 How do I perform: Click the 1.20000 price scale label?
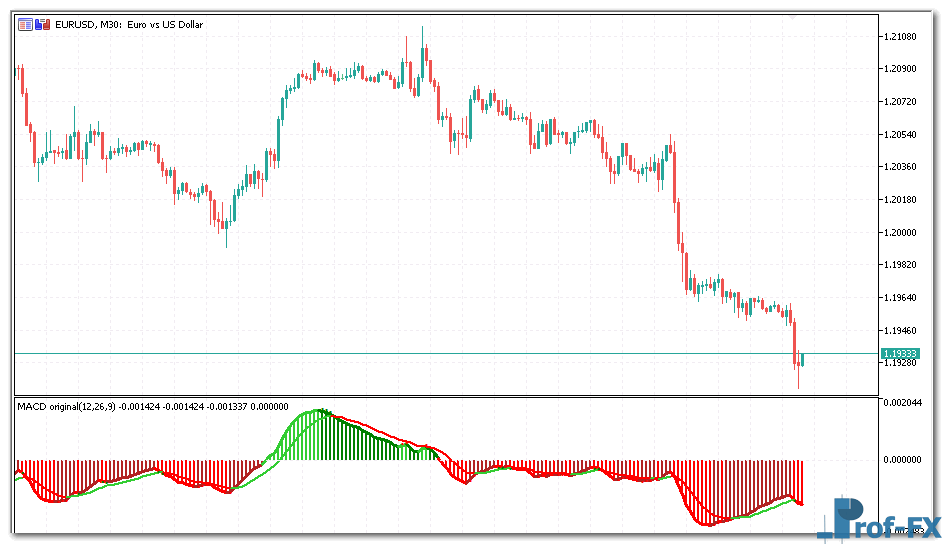(902, 232)
